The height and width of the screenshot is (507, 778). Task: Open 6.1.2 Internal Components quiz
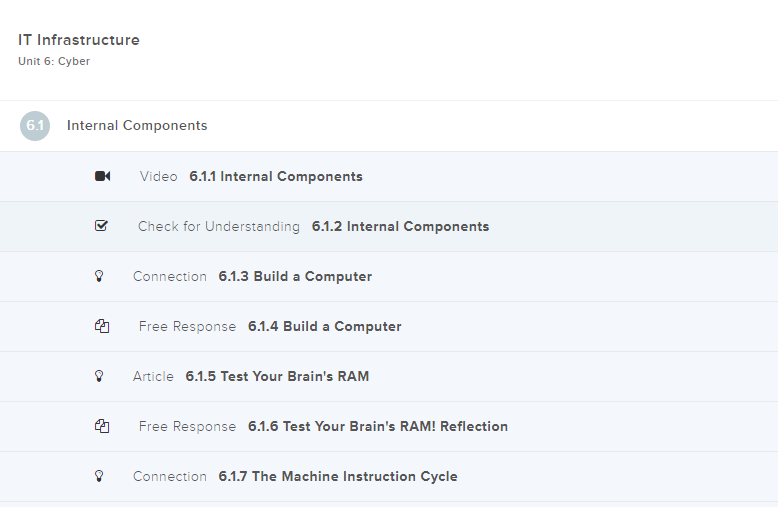pos(400,227)
